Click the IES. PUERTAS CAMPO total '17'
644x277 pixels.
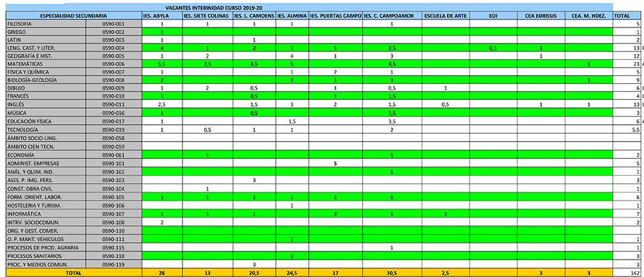point(335,272)
